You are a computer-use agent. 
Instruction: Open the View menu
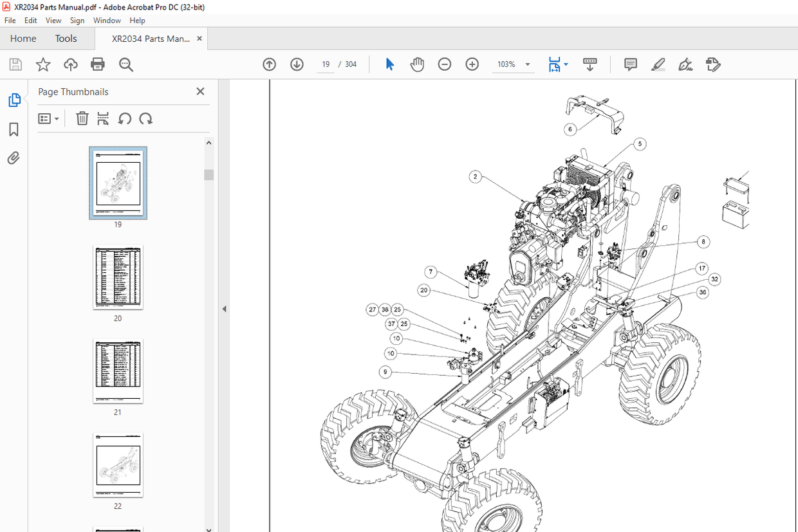click(53, 20)
